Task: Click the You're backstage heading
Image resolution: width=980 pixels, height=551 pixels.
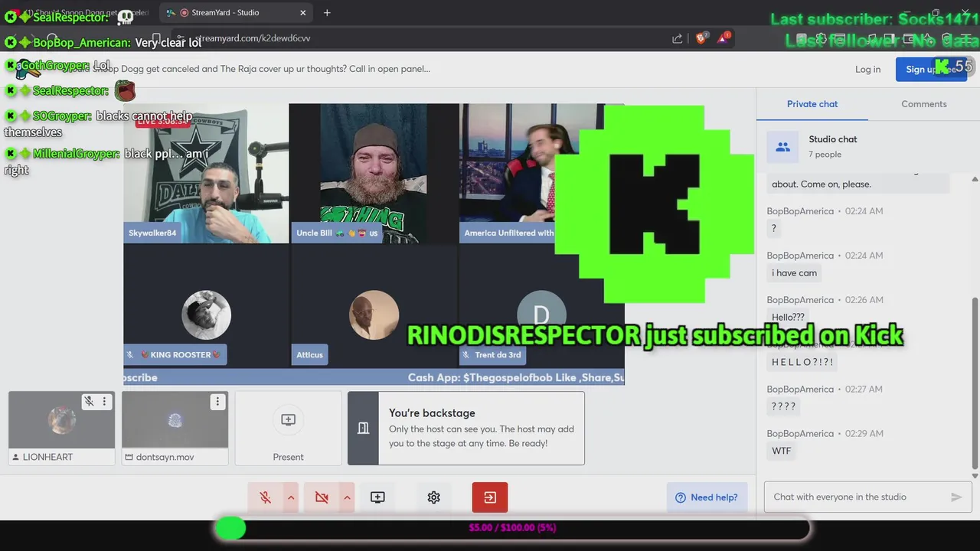Action: pyautogui.click(x=432, y=413)
